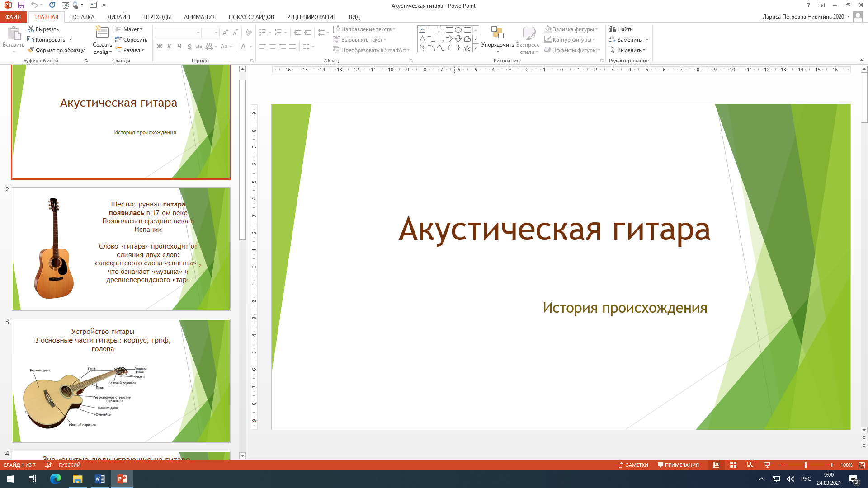
Task: Undo the last action in quick access
Action: point(34,5)
